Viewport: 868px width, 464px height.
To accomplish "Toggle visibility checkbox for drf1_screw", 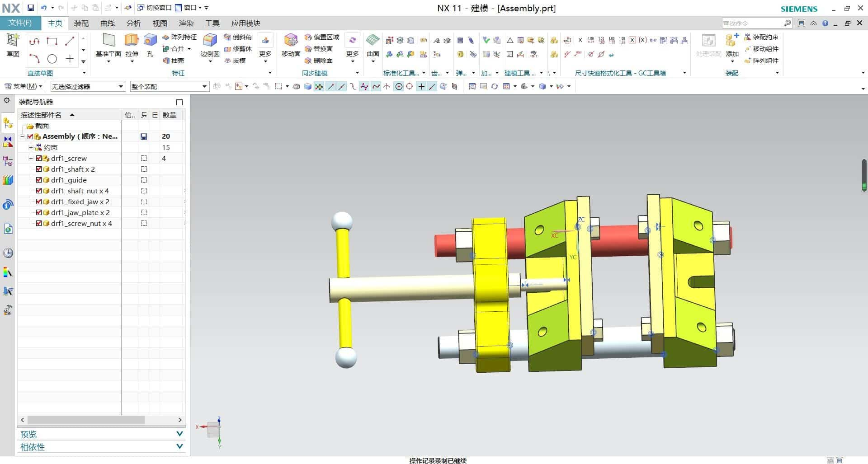I will (39, 159).
